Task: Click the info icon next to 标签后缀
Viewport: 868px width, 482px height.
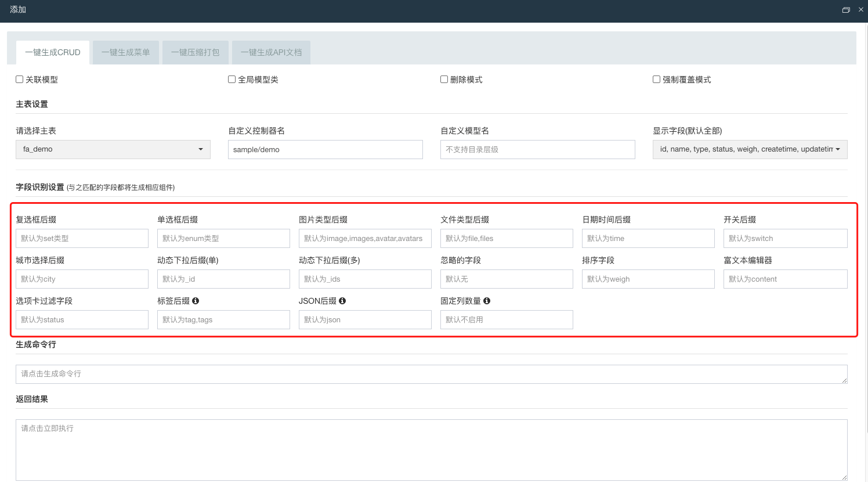Action: tap(196, 301)
